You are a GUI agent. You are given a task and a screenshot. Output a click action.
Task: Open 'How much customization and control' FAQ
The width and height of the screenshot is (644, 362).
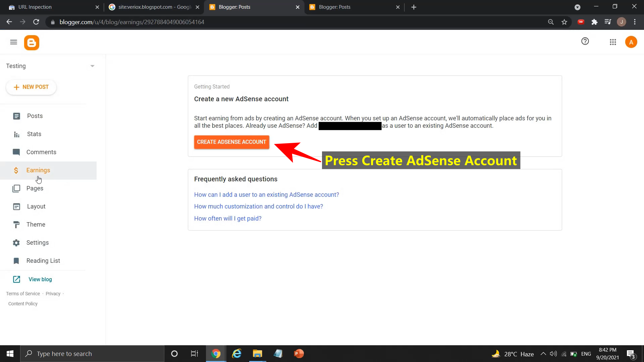pyautogui.click(x=258, y=206)
